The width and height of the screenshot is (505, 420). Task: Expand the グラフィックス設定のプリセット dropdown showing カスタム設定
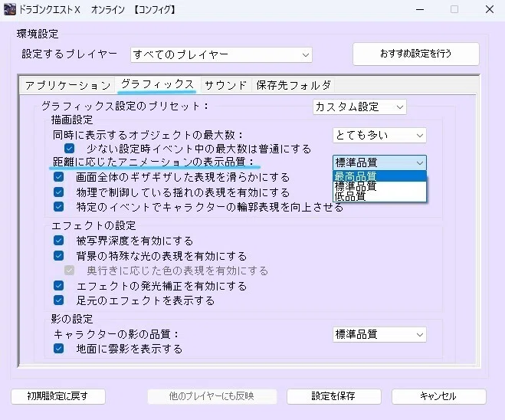(x=359, y=107)
